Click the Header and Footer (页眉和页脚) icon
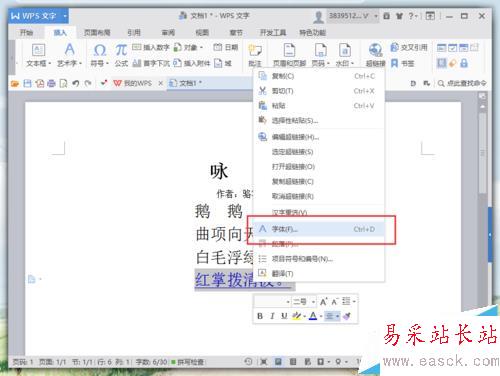The height and width of the screenshot is (376, 500). coord(289,50)
